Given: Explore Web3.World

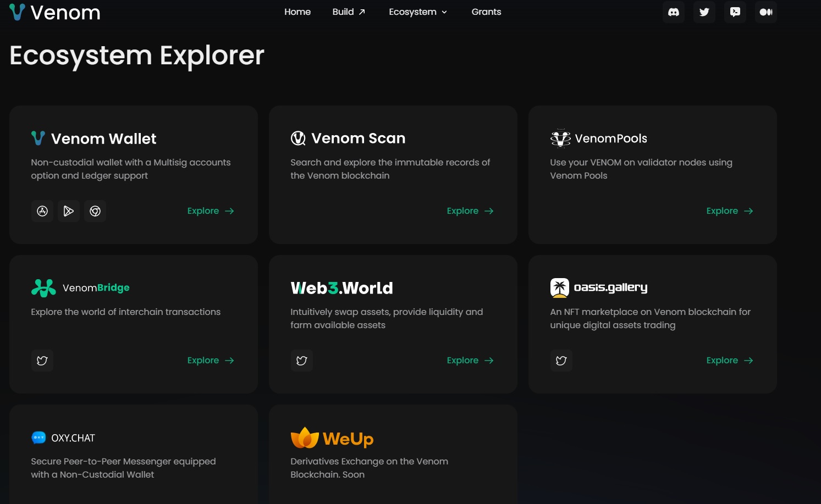Looking at the screenshot, I should click(x=470, y=361).
